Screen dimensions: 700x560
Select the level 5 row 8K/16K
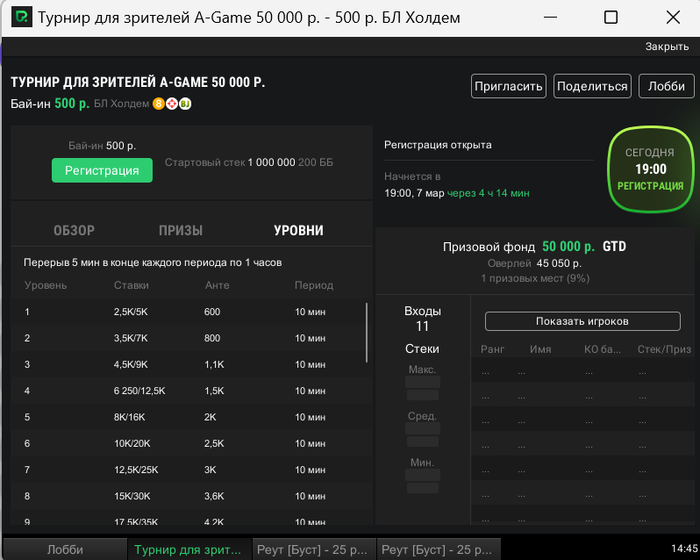click(191, 417)
